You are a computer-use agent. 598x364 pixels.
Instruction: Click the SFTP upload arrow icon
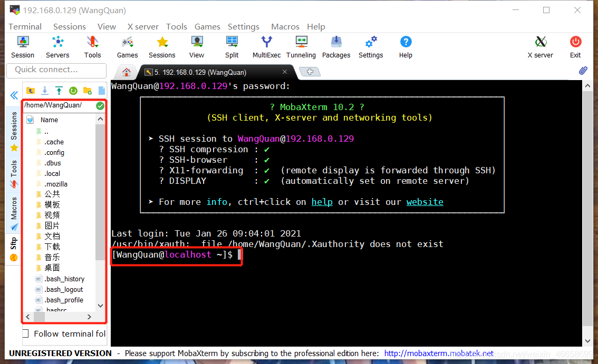coord(59,91)
